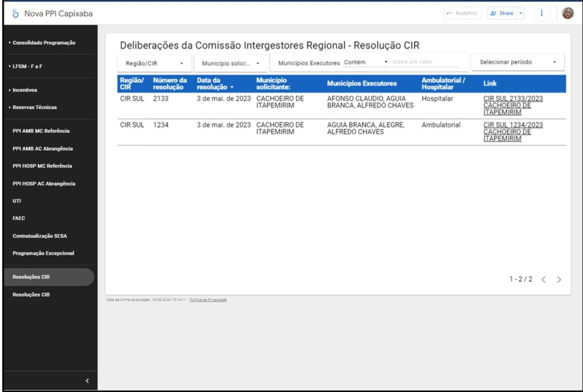Open the Selecionar período date dropdown
The height and width of the screenshot is (392, 583).
(517, 62)
